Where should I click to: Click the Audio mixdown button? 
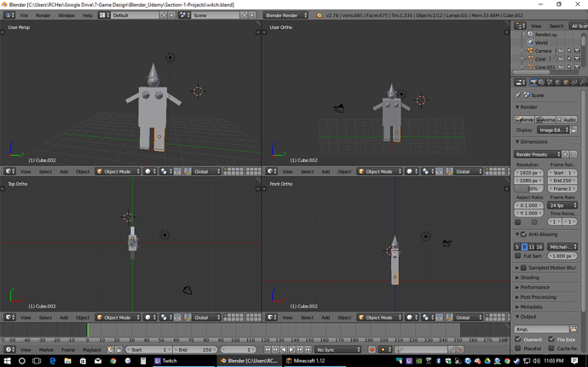tap(567, 119)
